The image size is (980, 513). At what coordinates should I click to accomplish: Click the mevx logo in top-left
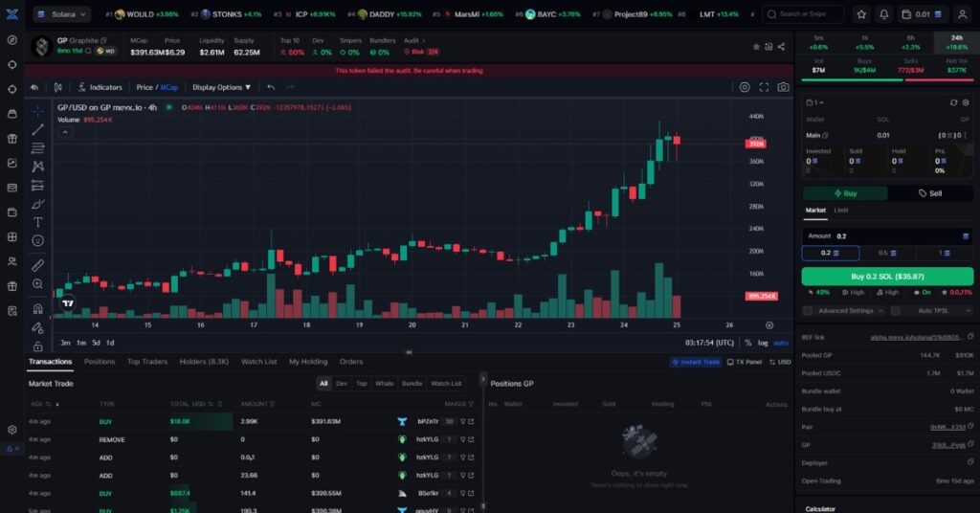click(11, 13)
